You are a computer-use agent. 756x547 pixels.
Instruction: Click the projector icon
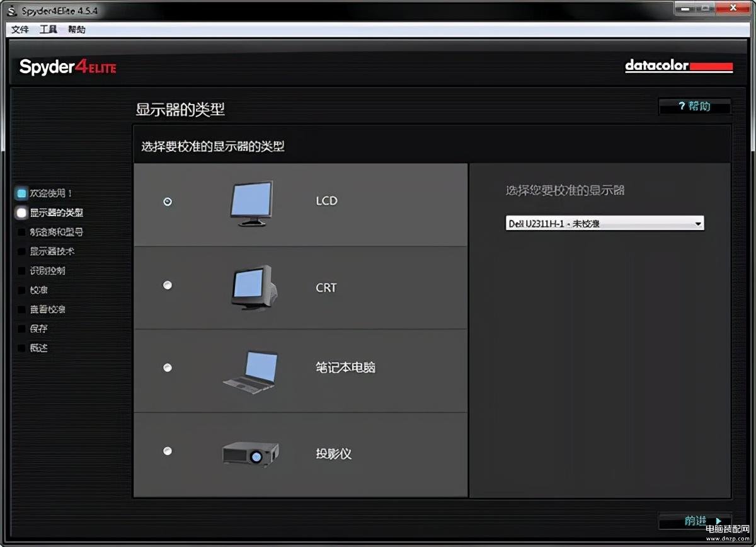point(251,453)
